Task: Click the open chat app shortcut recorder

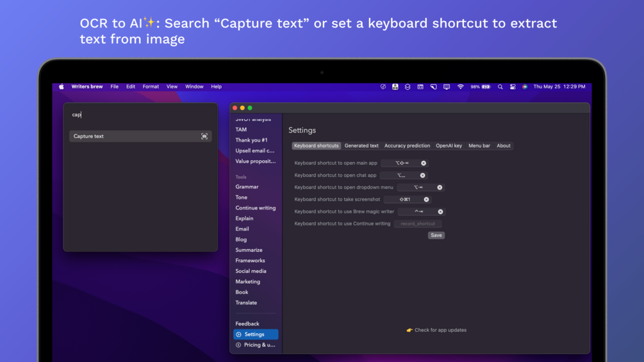Action: [403, 176]
